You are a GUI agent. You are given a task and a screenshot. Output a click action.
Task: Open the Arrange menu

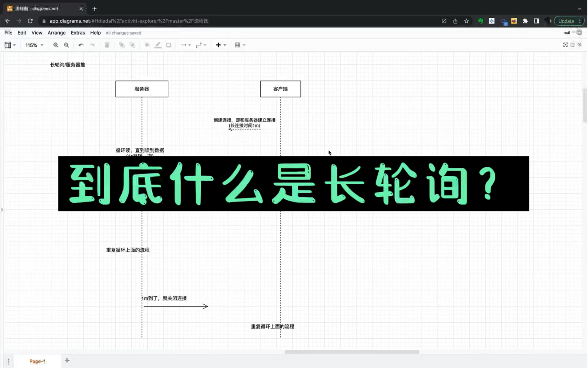click(56, 33)
